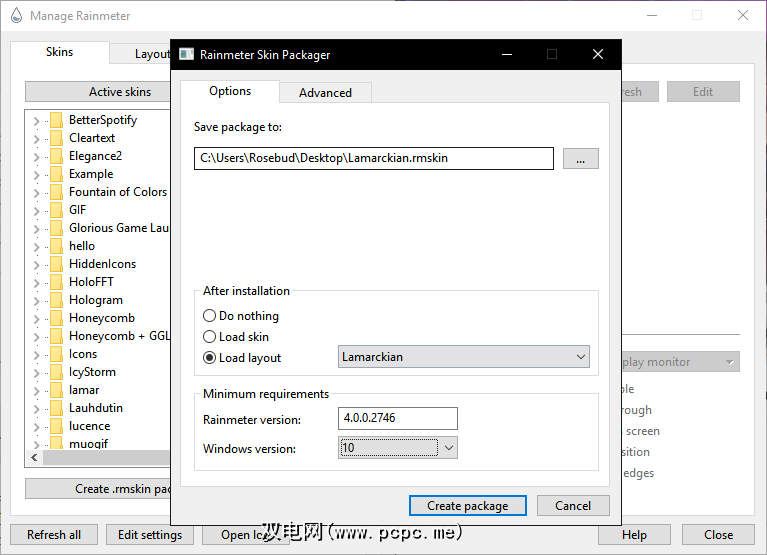Open the display monitor dropdown in Manage Rainmeter

(680, 362)
